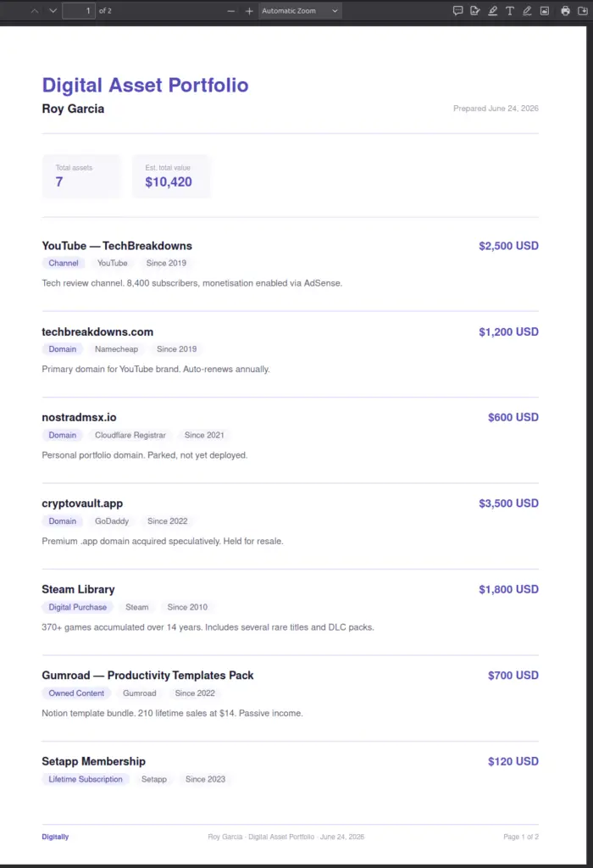Print the document

565,10
